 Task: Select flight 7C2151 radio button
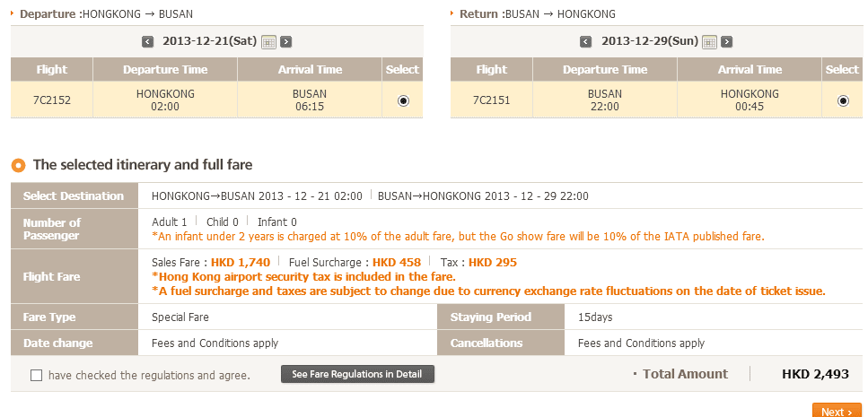(843, 100)
